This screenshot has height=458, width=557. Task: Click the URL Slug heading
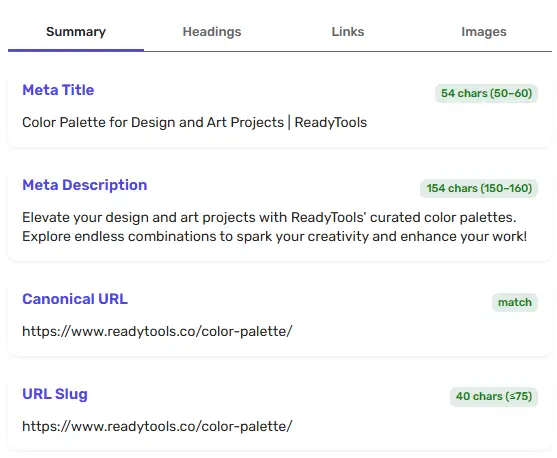click(55, 394)
